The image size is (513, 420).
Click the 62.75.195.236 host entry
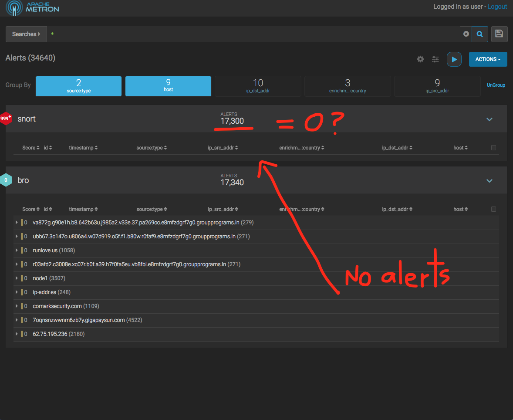50,334
